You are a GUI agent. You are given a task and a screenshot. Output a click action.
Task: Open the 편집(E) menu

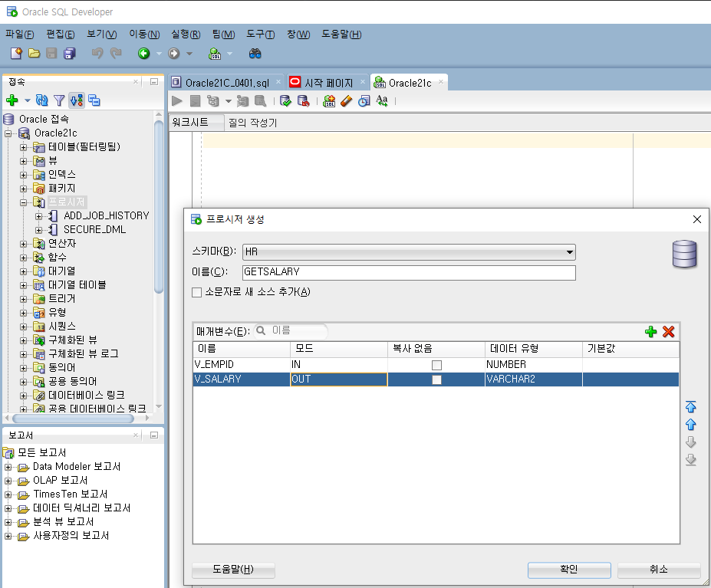pos(61,34)
